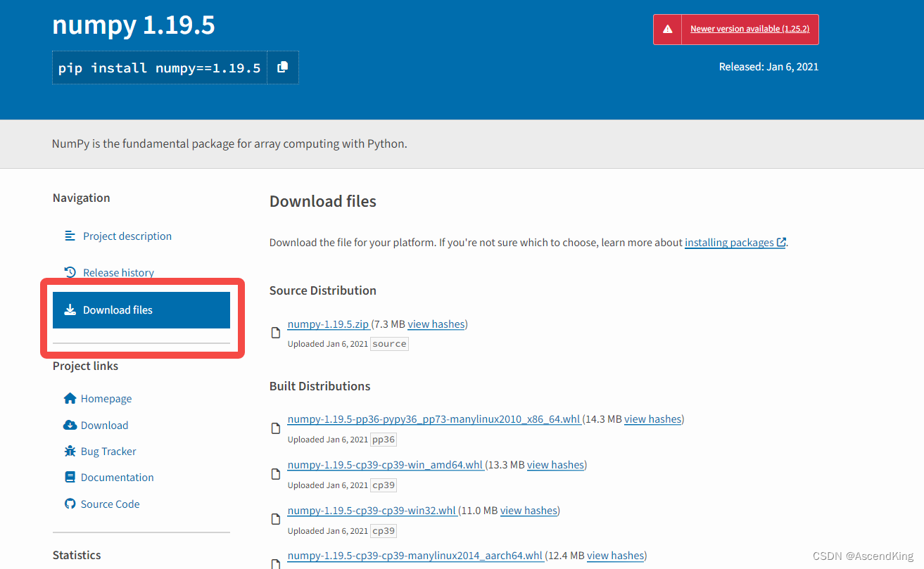Click the file icon next to cp39 win32 wheel
The height and width of the screenshot is (569, 924).
(x=277, y=519)
